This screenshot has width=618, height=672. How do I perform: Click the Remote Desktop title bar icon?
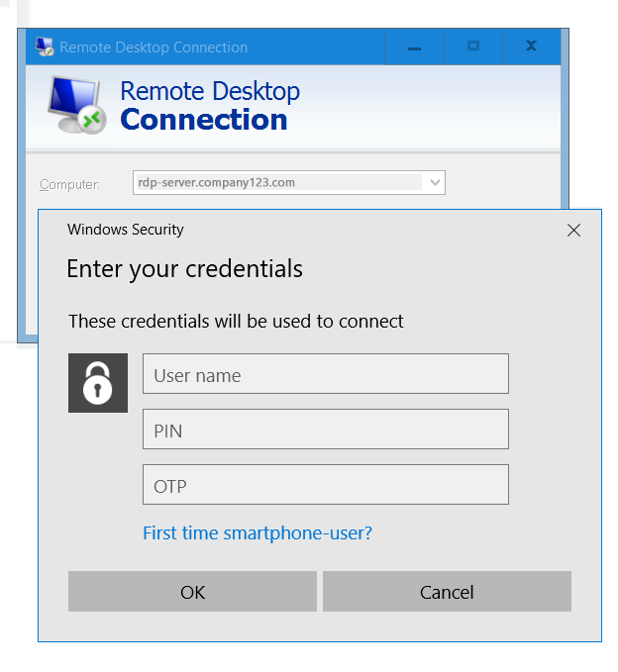pyautogui.click(x=45, y=47)
